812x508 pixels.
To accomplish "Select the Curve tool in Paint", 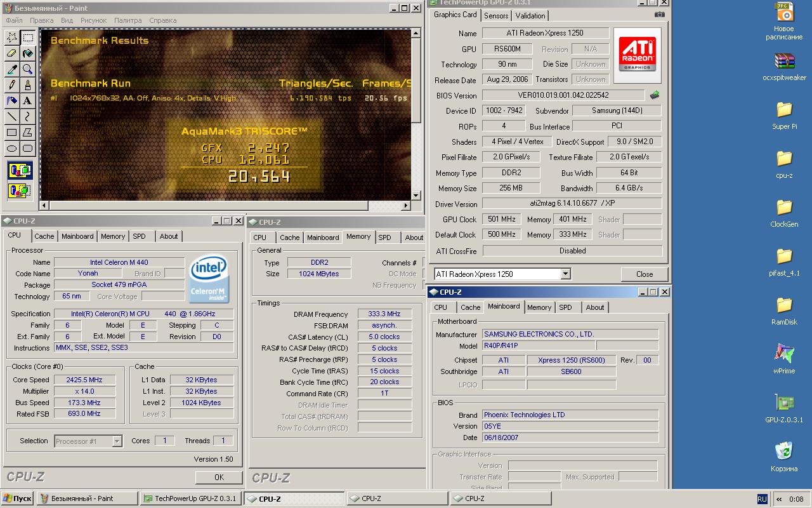I will click(x=28, y=117).
